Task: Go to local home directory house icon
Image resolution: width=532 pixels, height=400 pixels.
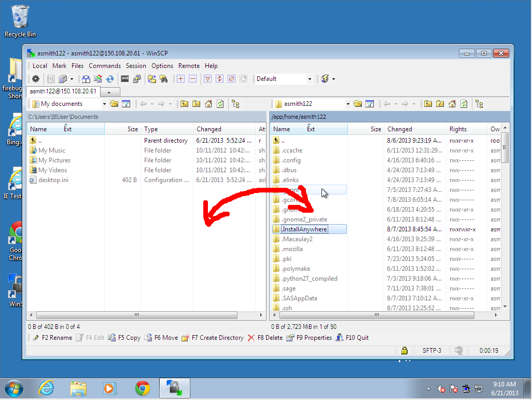Action: [x=208, y=104]
